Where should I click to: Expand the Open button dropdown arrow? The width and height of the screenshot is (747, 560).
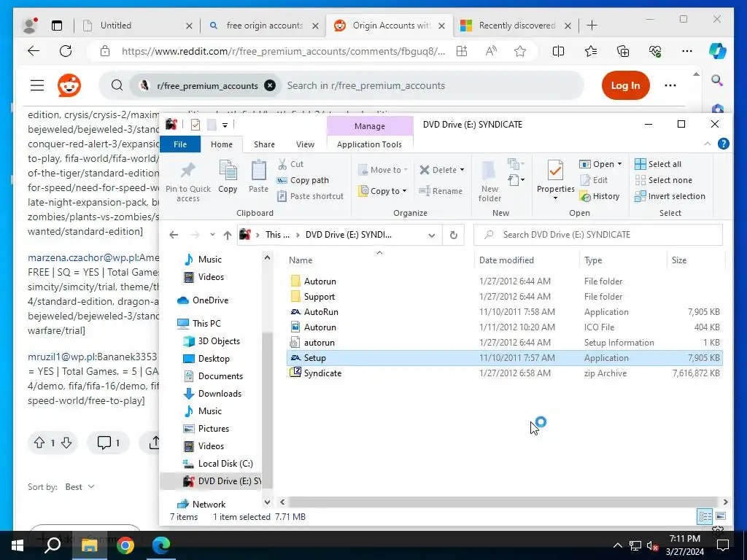pyautogui.click(x=619, y=164)
